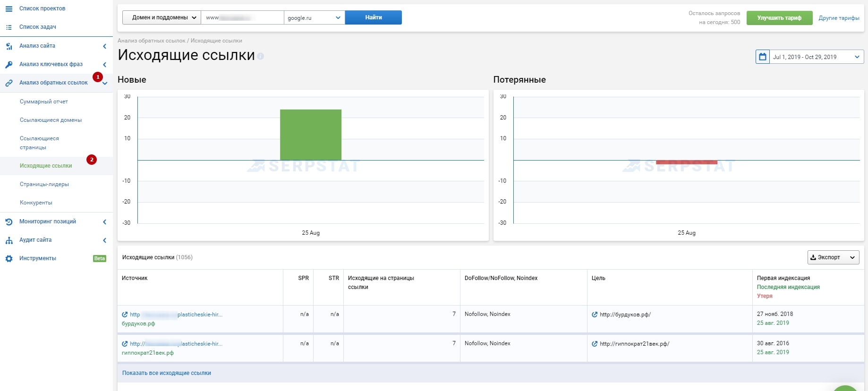Click the project list hamburger icon
This screenshot has width=868, height=391.
tap(9, 9)
